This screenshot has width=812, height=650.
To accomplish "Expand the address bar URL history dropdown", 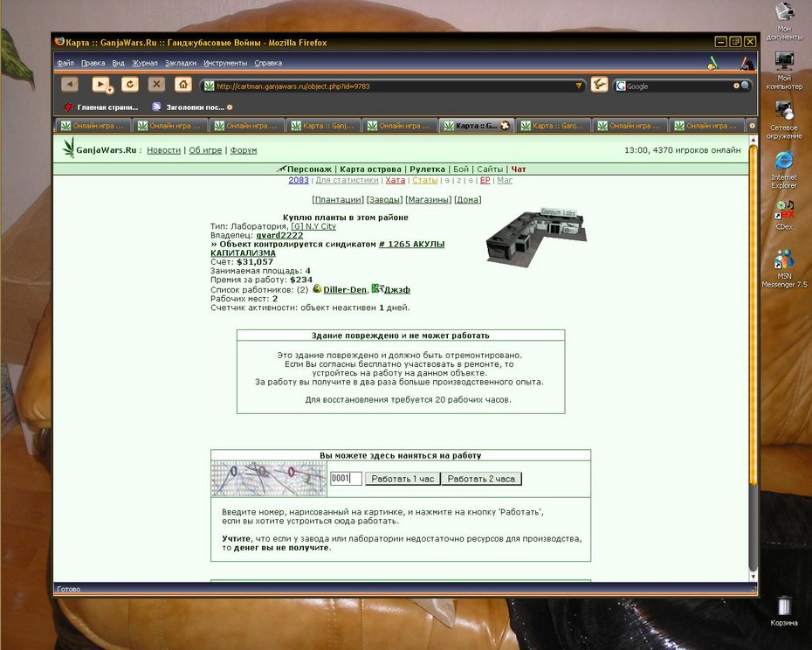I will [x=579, y=86].
